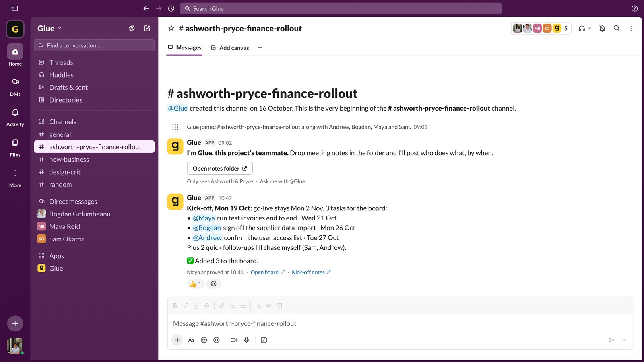The width and height of the screenshot is (644, 362).
Task: Switch to the Messages tab
Action: coord(184,47)
